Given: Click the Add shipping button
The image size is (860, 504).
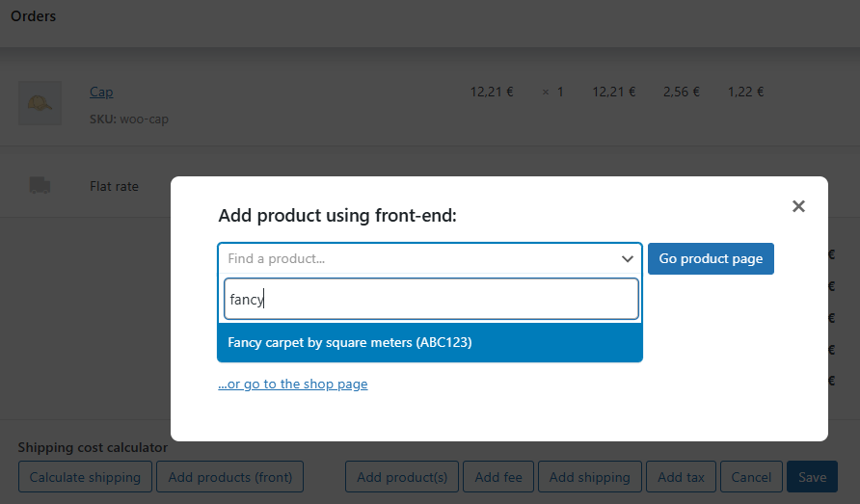Looking at the screenshot, I should [590, 477].
